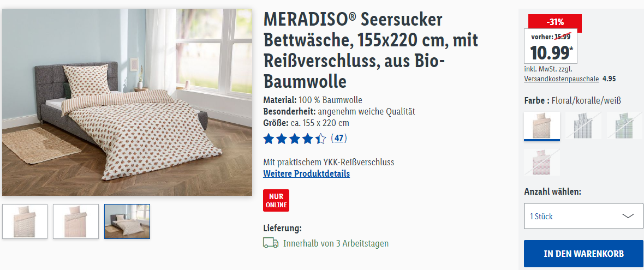Show the first bedding thumbnail image
The height and width of the screenshot is (270, 644).
pos(25,221)
